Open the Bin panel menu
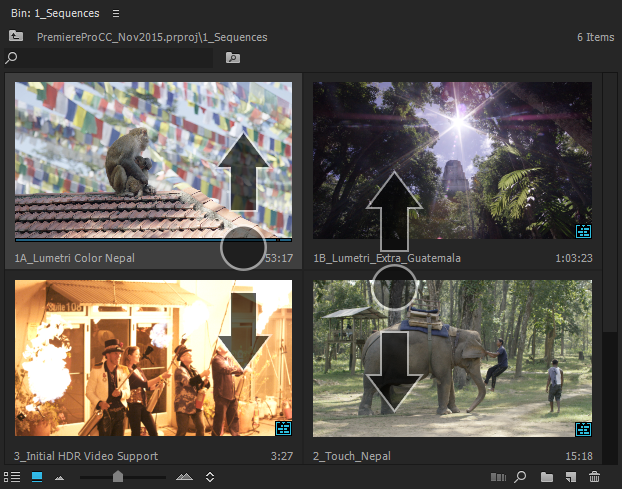Viewport: 622px width, 489px height. coord(116,13)
